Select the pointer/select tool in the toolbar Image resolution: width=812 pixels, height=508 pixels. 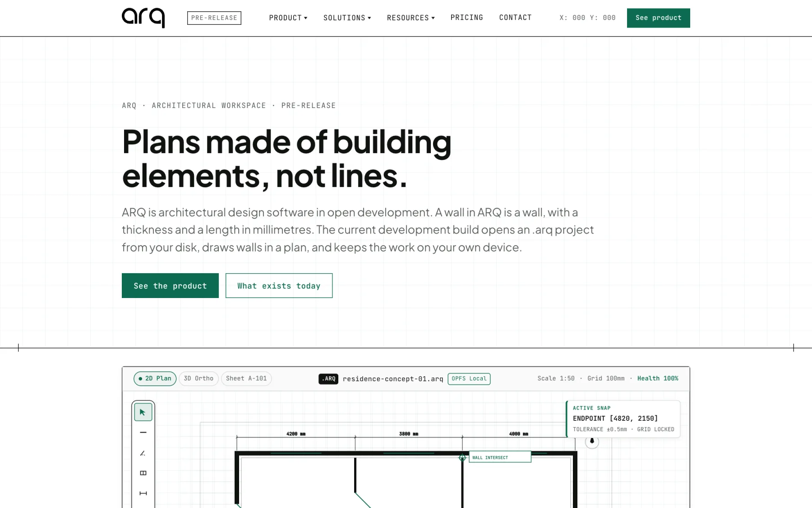click(143, 412)
